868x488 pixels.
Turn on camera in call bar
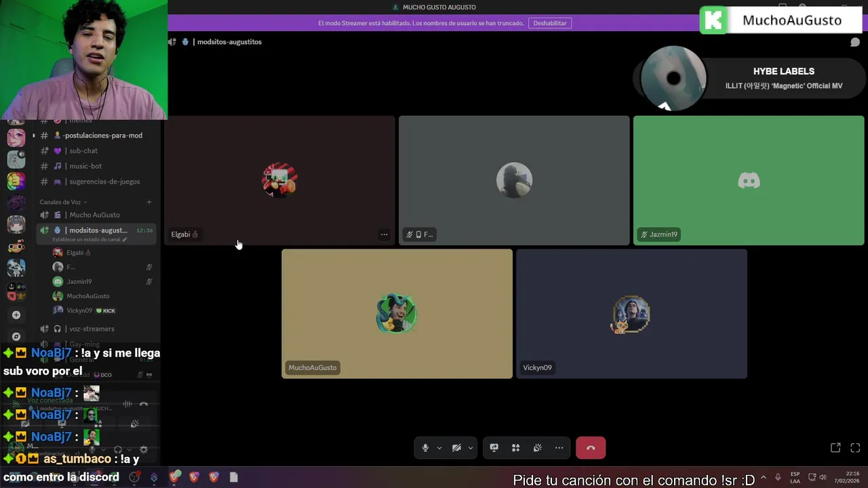[456, 448]
